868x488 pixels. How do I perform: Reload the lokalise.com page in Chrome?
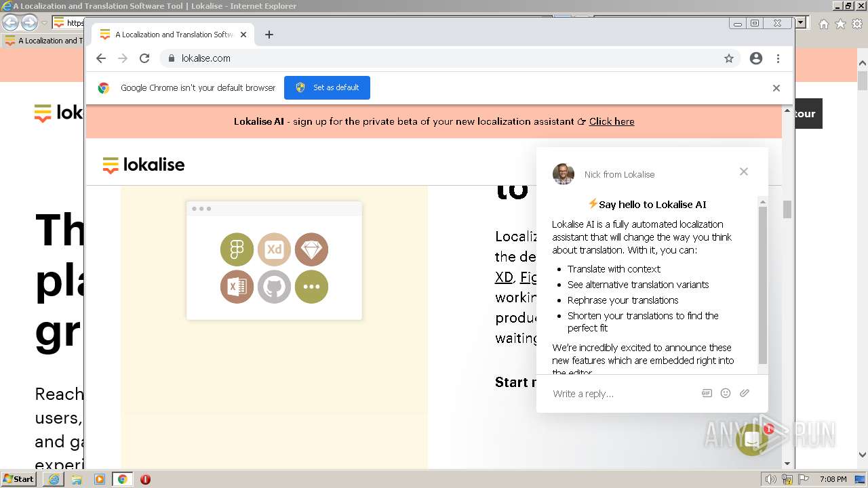pos(144,58)
